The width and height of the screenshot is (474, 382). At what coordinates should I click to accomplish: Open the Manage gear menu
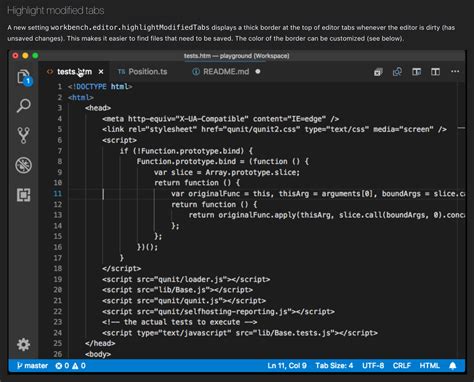coord(24,344)
